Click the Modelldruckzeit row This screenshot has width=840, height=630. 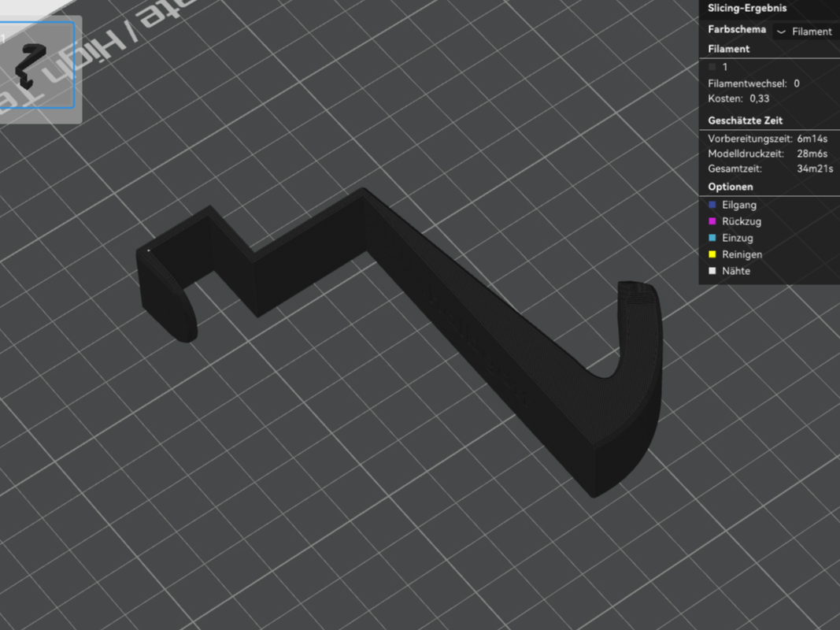tap(768, 154)
